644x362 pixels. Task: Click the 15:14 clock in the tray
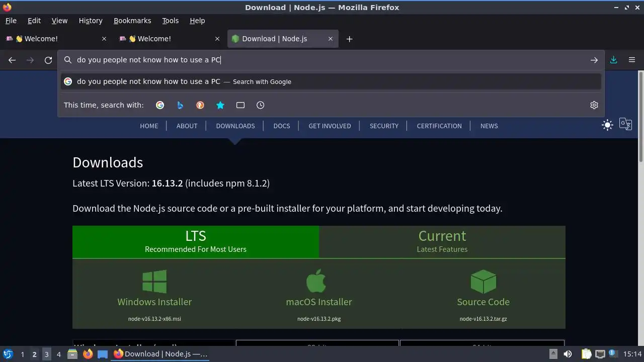point(632,354)
